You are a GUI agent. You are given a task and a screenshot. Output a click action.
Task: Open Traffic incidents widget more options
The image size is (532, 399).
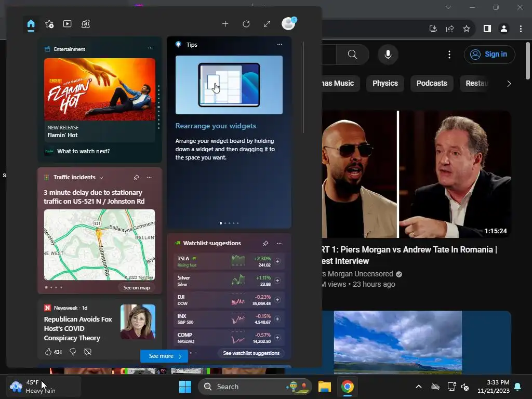click(x=149, y=177)
